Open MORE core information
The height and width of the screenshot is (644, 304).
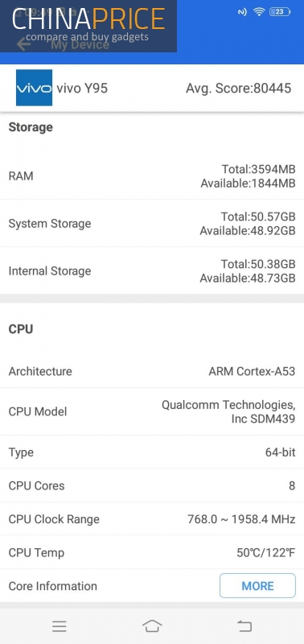coord(257,586)
